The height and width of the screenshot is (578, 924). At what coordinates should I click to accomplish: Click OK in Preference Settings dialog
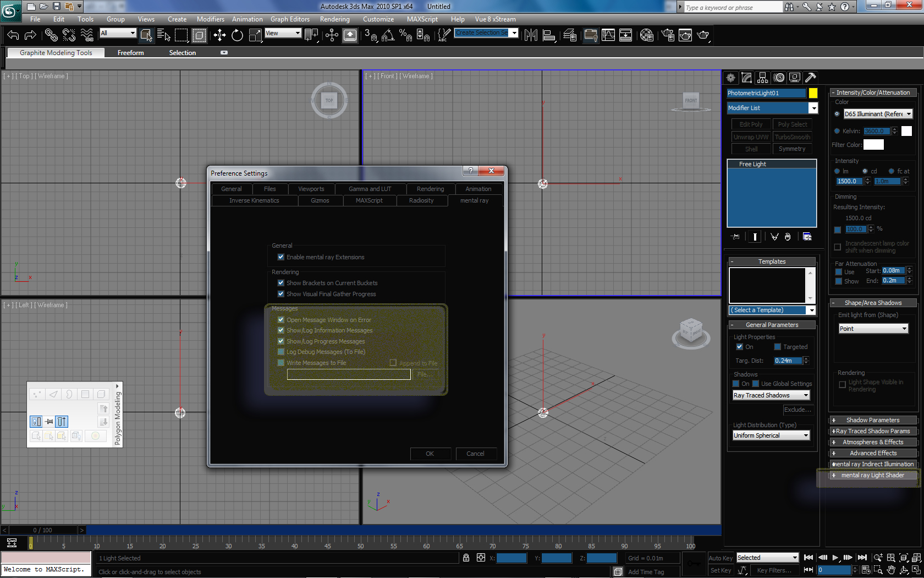coord(430,454)
